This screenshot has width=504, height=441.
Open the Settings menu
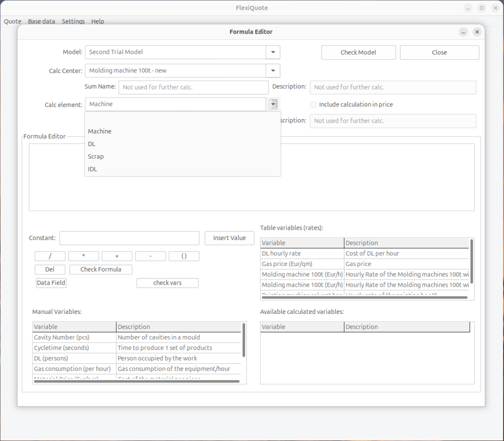(x=73, y=21)
